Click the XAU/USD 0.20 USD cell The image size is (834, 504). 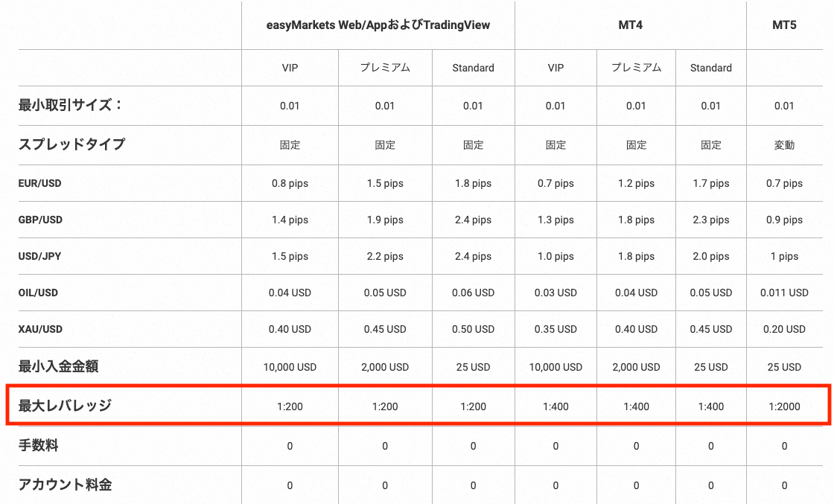click(x=784, y=329)
